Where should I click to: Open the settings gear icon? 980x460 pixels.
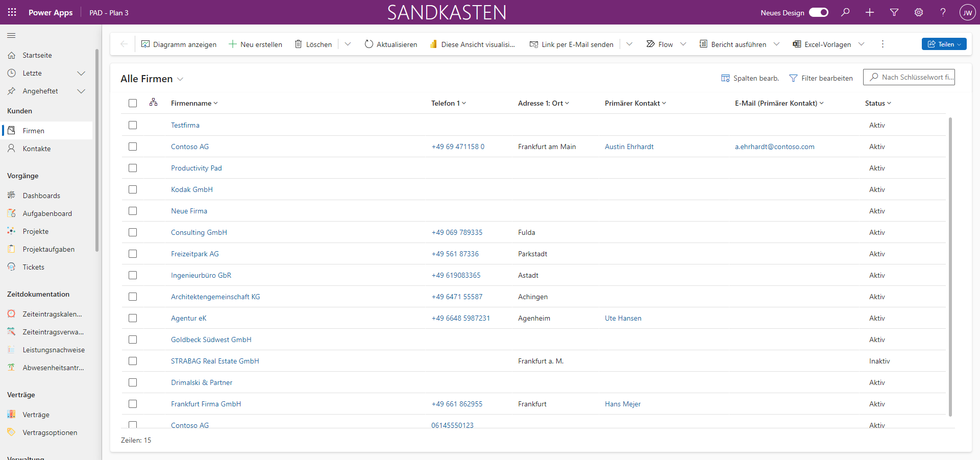919,12
